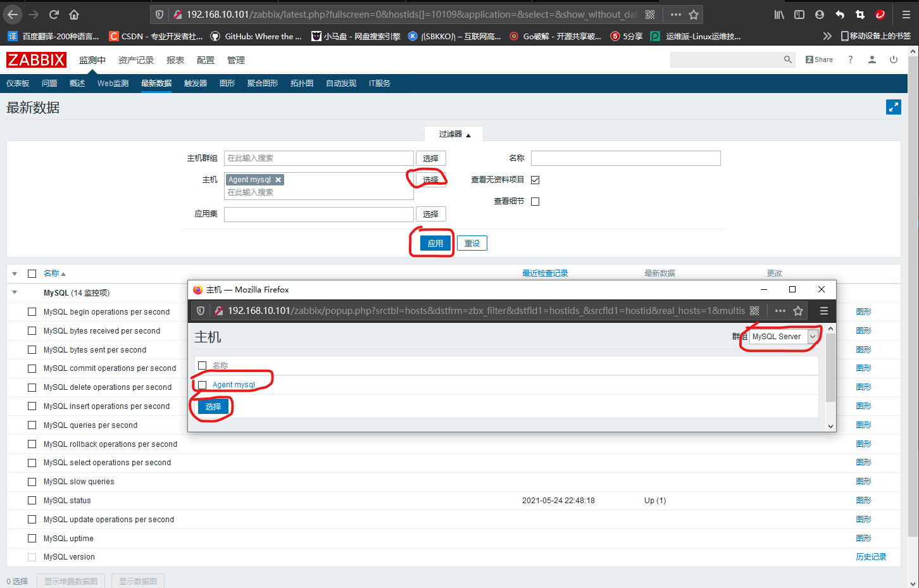
Task: Open the CSDN bookmark
Action: point(156,36)
